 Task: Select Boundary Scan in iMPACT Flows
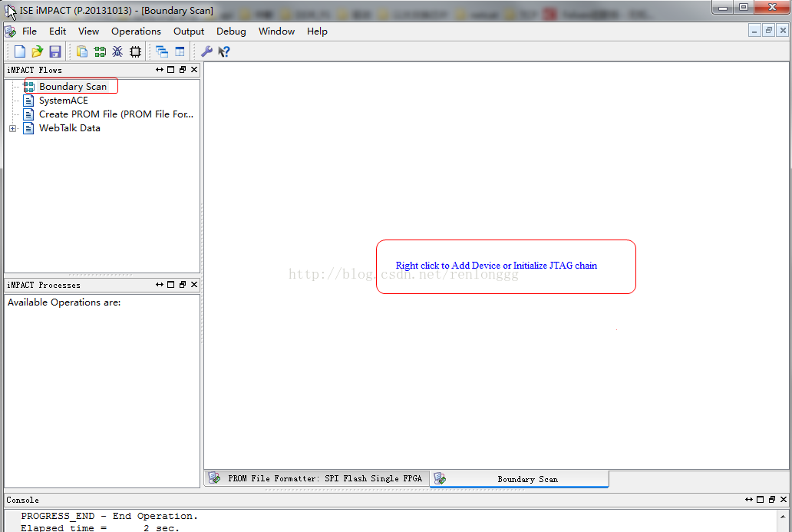[x=73, y=87]
